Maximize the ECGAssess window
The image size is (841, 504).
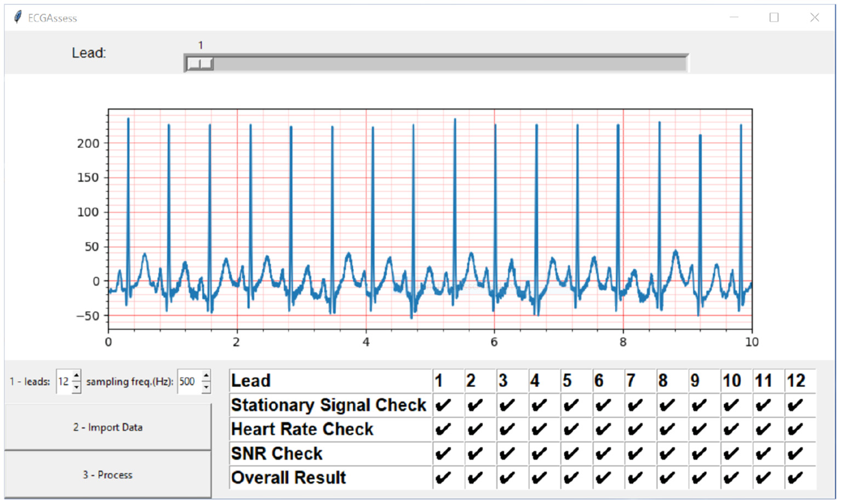(774, 18)
